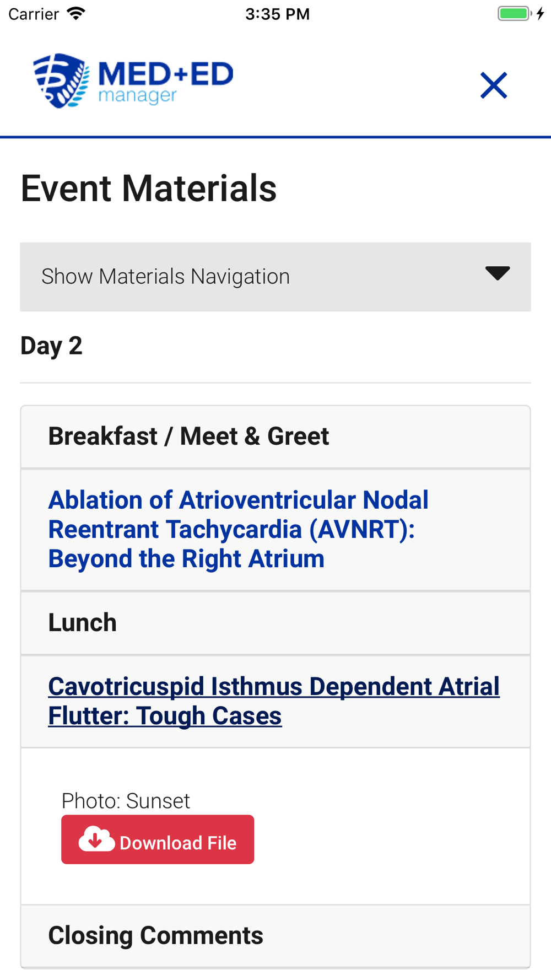Click the dropdown arrow triangle
551x980 pixels.
pyautogui.click(x=498, y=273)
